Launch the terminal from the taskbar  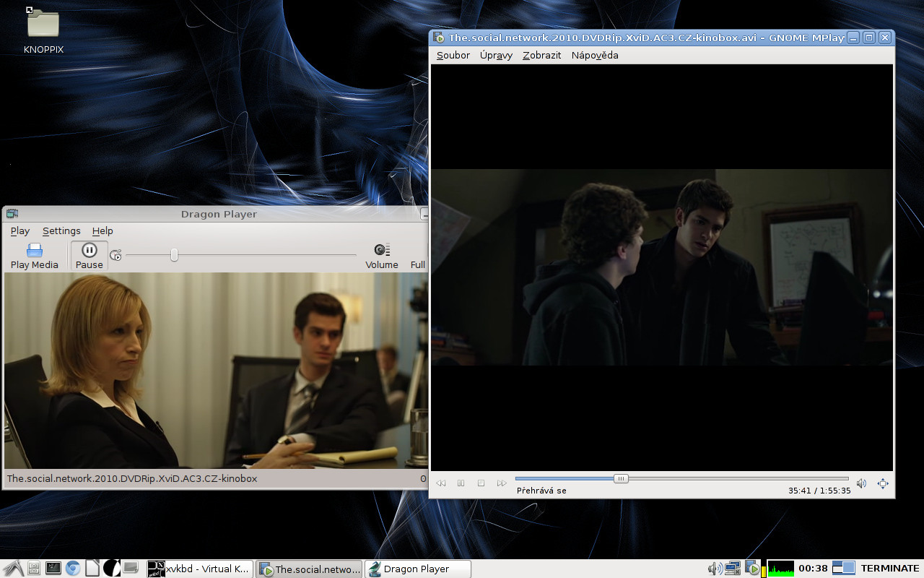(53, 569)
